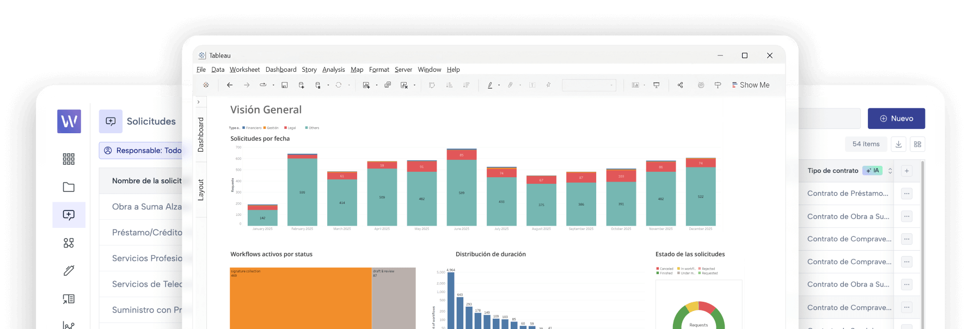Click the Highlight pen icon
The image size is (980, 329).
490,85
